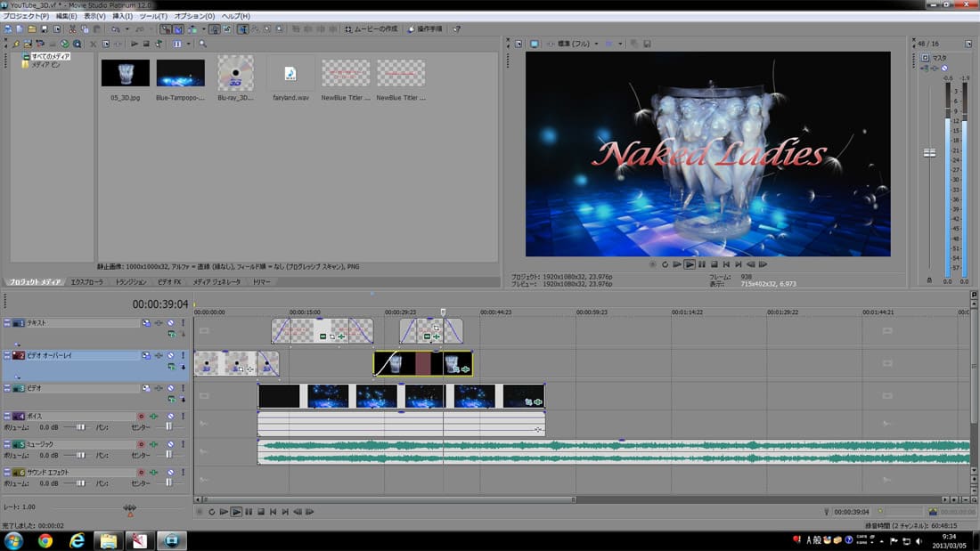Expand the メディア ビン tree item
This screenshot has height=551, width=980.
(25, 64)
